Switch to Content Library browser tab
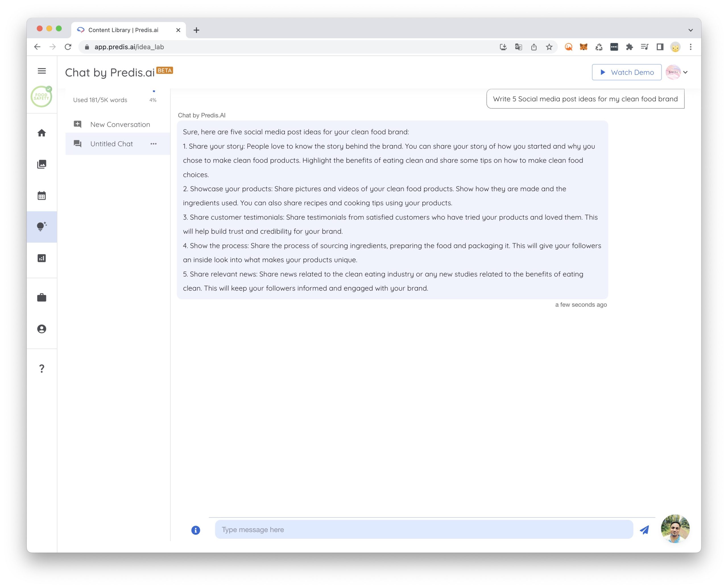The width and height of the screenshot is (728, 588). point(123,30)
